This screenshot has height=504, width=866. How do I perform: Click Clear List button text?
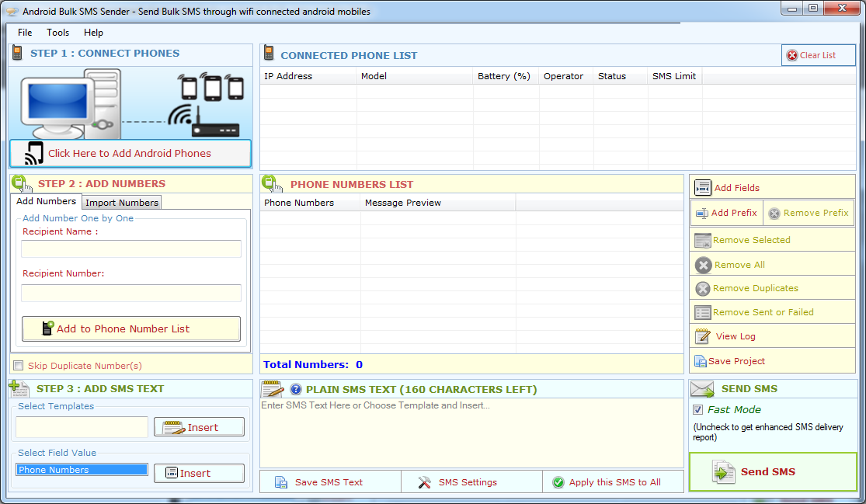click(817, 55)
